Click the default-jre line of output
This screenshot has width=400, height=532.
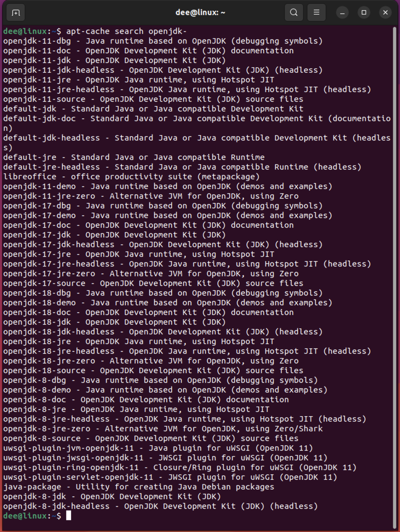click(x=134, y=157)
